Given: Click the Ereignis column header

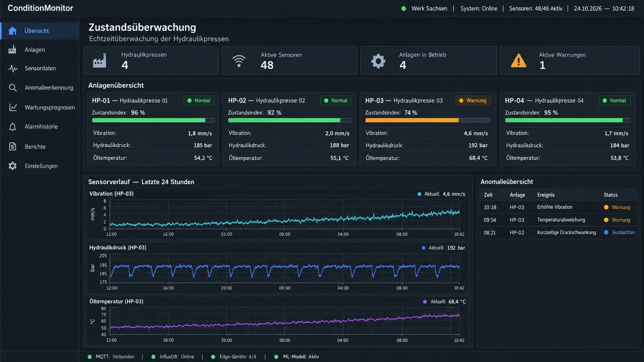Looking at the screenshot, I should (546, 195).
